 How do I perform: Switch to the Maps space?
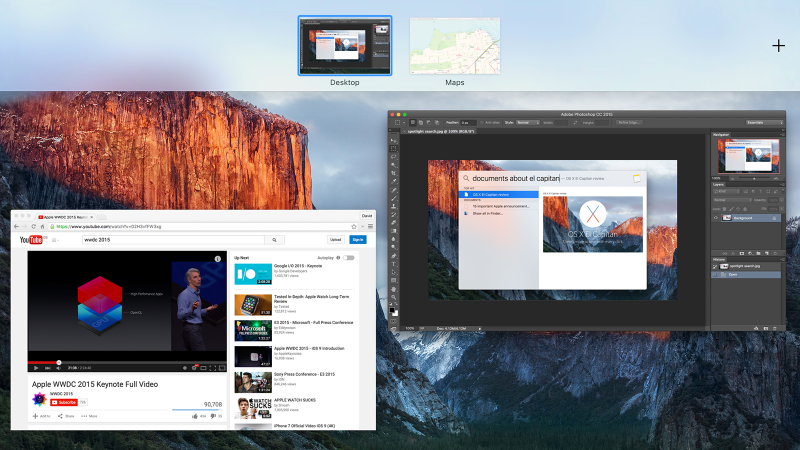[455, 46]
